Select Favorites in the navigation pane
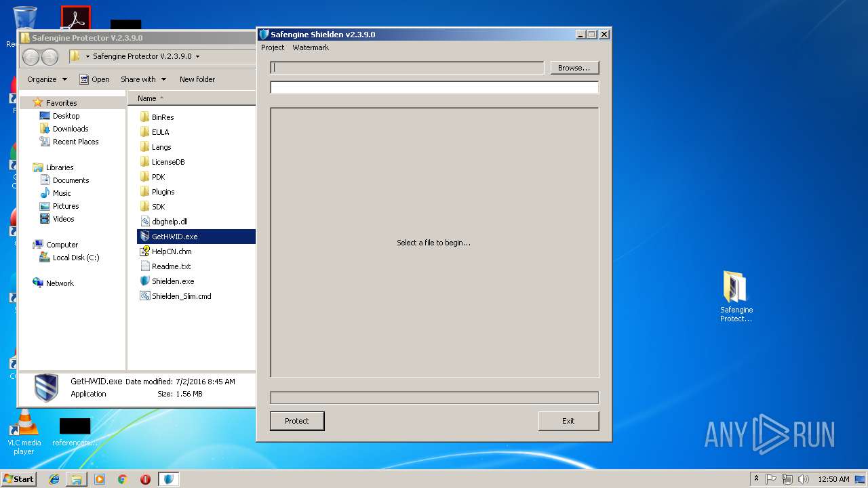 coord(61,103)
